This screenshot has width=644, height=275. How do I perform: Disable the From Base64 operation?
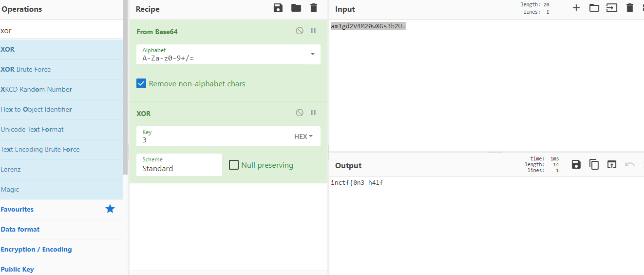pyautogui.click(x=300, y=31)
